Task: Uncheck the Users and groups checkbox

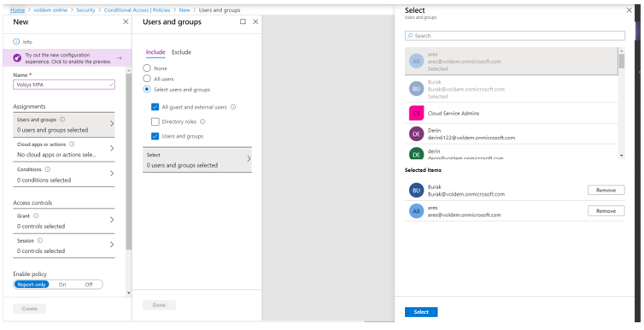Action: pyautogui.click(x=155, y=136)
